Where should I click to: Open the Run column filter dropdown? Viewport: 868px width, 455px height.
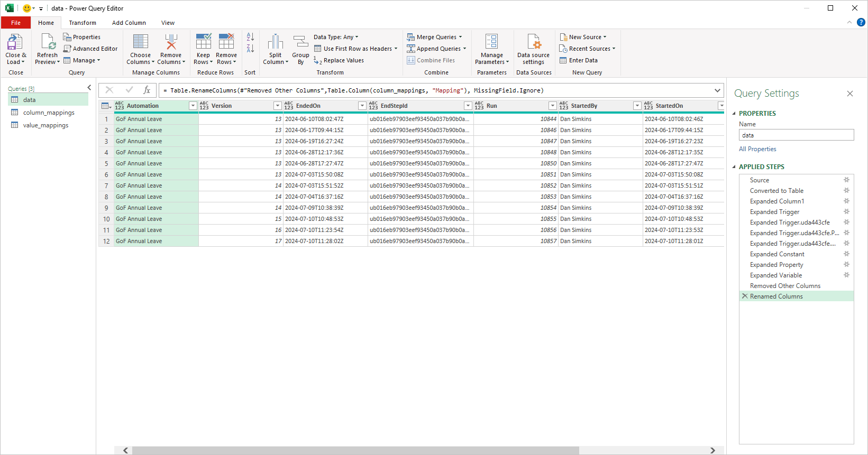(552, 106)
